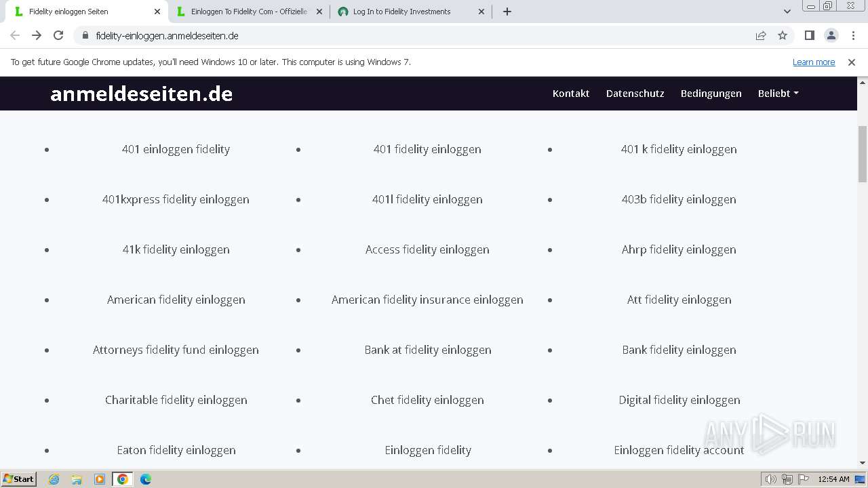Select Chrome in the taskbar
This screenshot has width=868, height=488.
[x=123, y=479]
